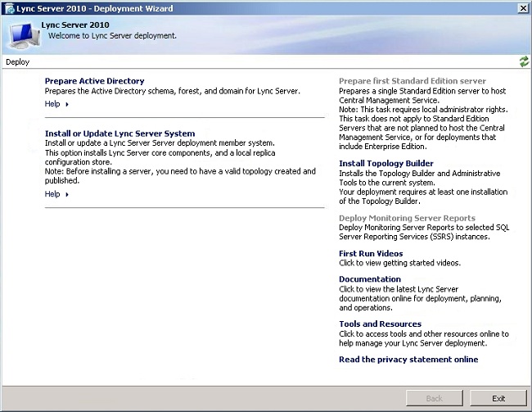Expand Help under Prepare Active Directory
The image size is (532, 412).
56,104
